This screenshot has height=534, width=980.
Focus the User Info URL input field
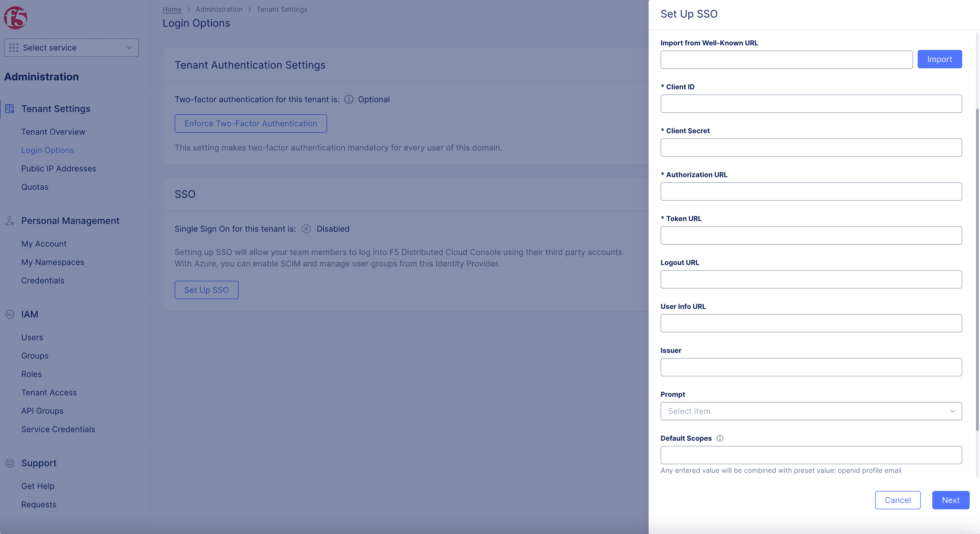pyautogui.click(x=811, y=323)
